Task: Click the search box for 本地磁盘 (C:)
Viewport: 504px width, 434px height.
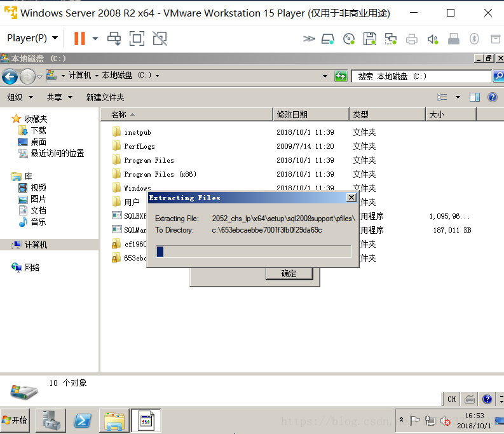Action: pyautogui.click(x=422, y=76)
